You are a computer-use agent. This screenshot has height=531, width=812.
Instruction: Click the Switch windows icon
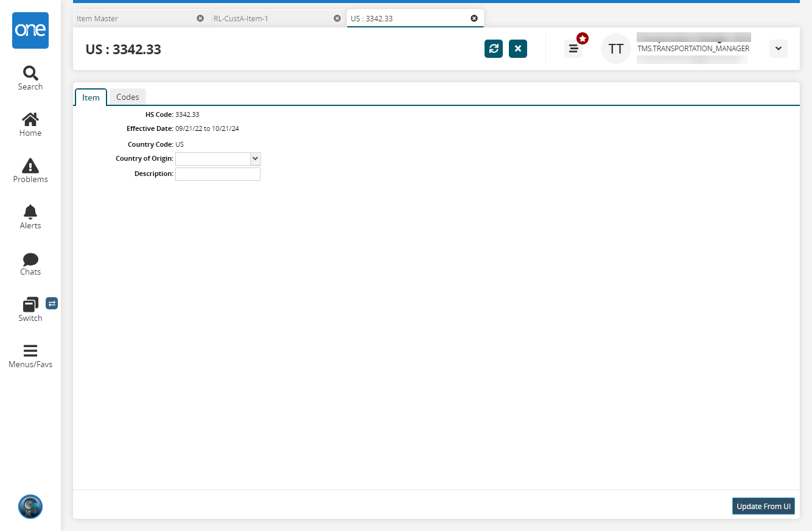[x=30, y=304]
